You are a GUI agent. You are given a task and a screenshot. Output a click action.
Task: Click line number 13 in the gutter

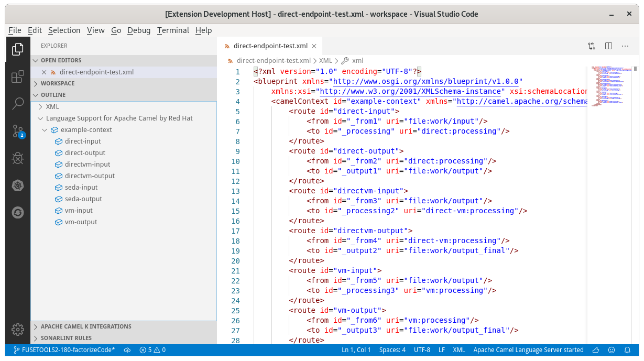(x=235, y=191)
